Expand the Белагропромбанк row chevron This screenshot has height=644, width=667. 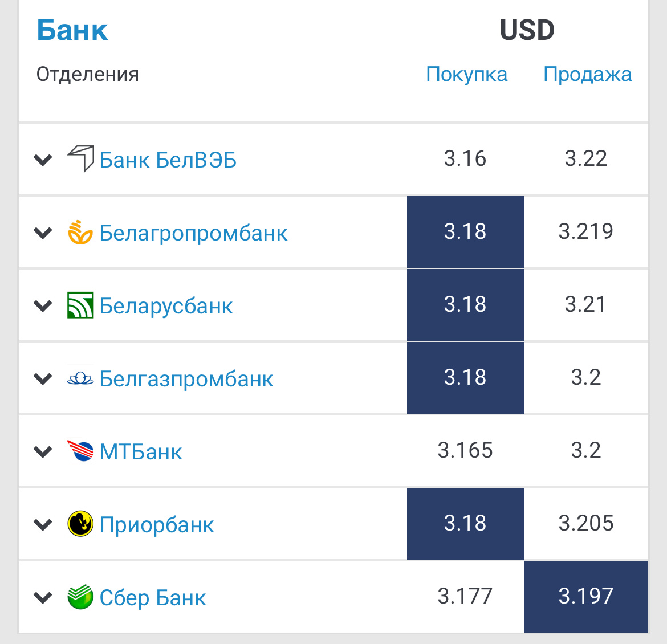coord(43,233)
